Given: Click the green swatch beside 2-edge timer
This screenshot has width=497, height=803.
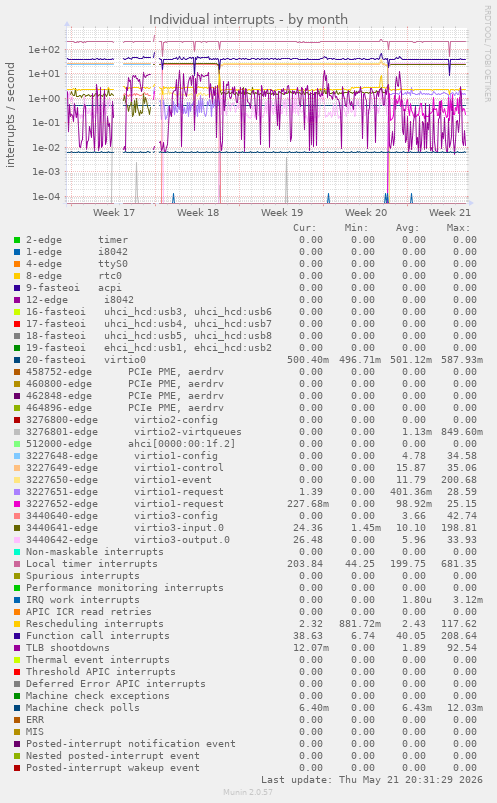Looking at the screenshot, I should point(17,240).
